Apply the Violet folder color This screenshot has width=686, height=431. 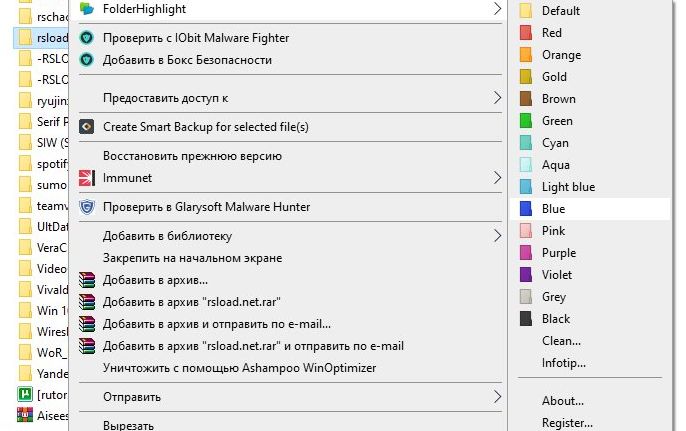click(590, 275)
